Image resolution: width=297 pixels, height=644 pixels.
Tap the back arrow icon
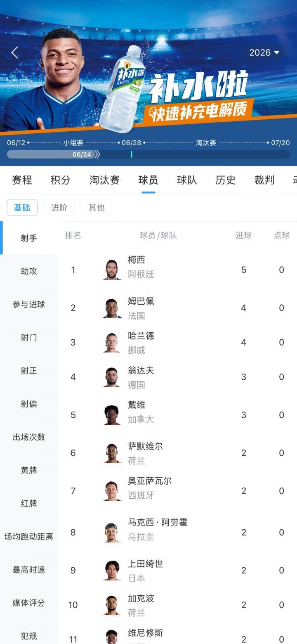point(15,52)
